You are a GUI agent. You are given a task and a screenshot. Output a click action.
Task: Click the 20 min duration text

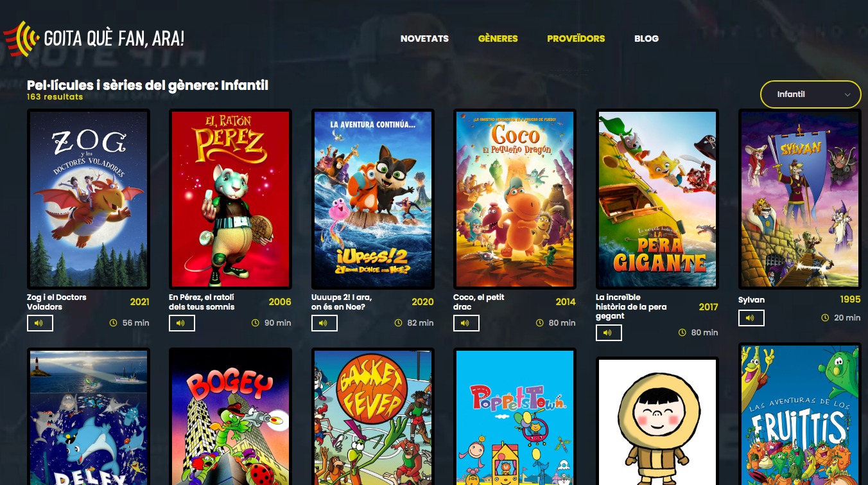[x=847, y=318]
